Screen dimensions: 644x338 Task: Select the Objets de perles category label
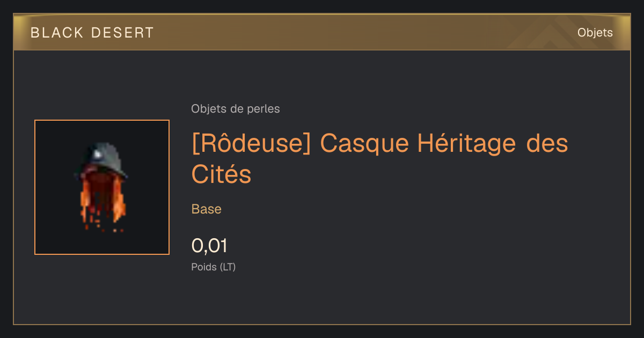pyautogui.click(x=236, y=109)
